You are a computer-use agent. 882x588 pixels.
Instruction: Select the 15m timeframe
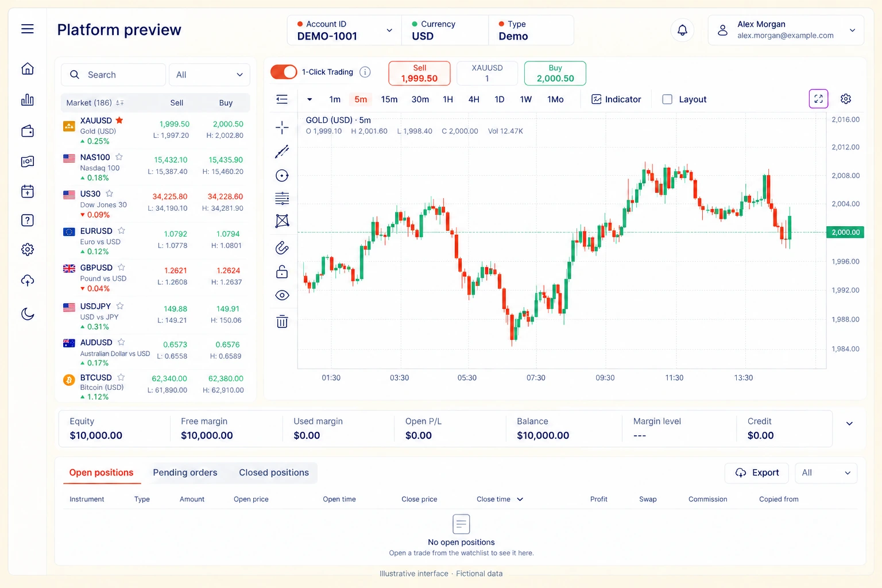click(389, 99)
